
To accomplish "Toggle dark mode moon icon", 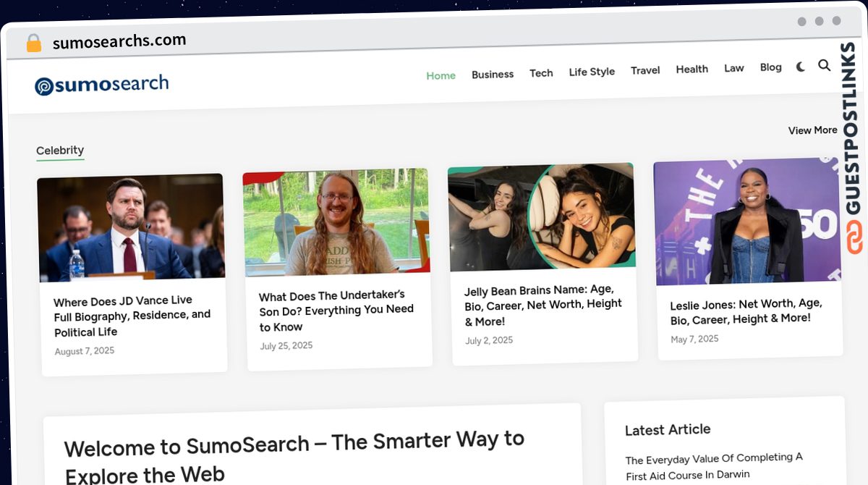I will tap(801, 67).
